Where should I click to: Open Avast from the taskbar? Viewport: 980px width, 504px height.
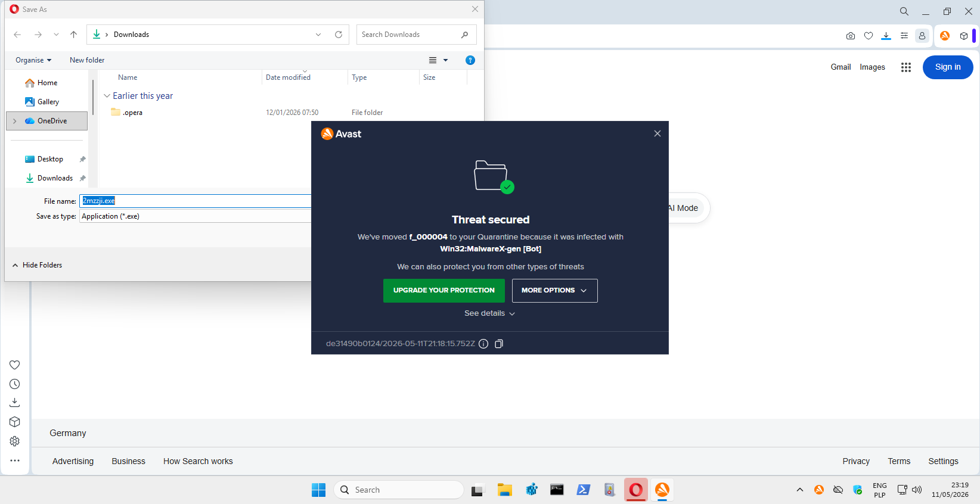(x=662, y=490)
